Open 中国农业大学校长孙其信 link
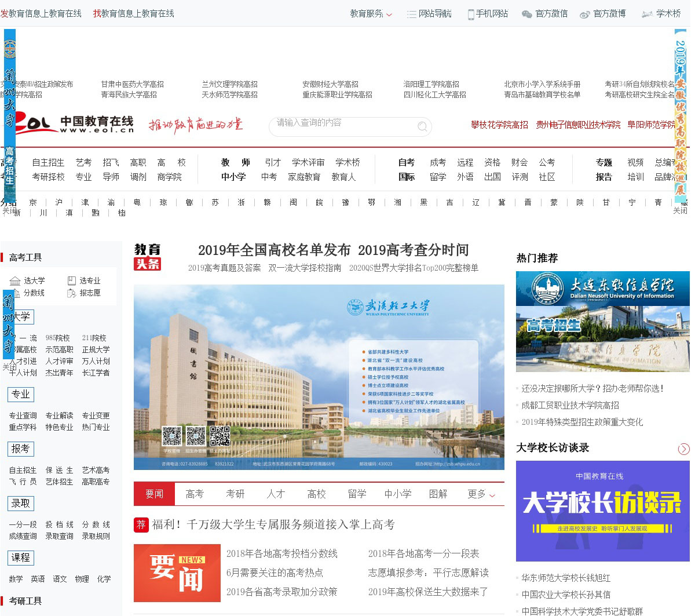This screenshot has width=695, height=616. (566, 595)
